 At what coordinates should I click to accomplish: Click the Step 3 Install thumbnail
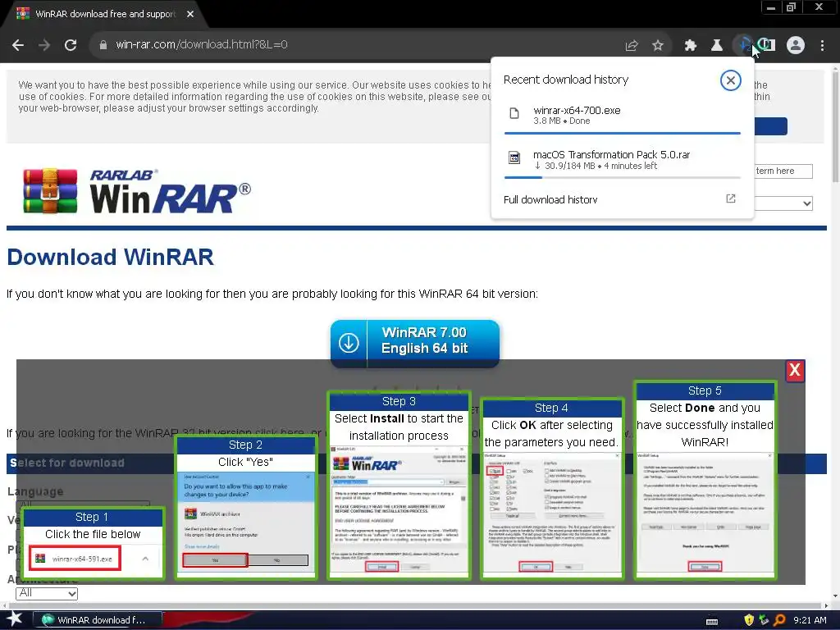(399, 486)
